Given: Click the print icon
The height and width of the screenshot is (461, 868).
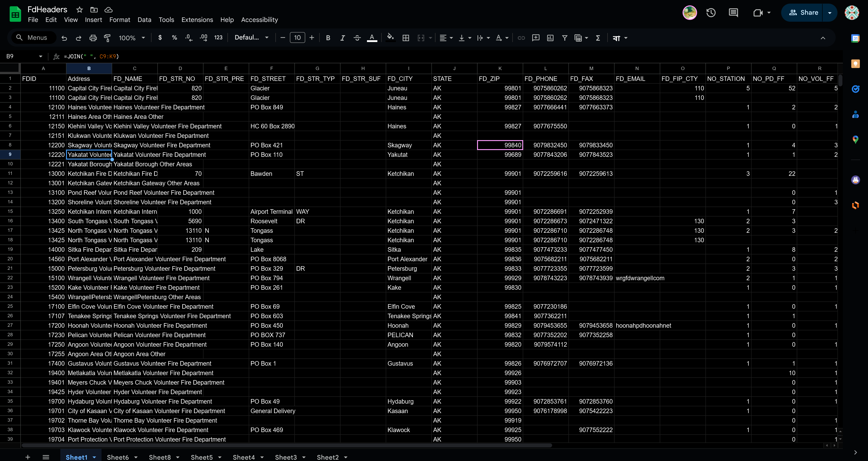Looking at the screenshot, I should (x=93, y=38).
